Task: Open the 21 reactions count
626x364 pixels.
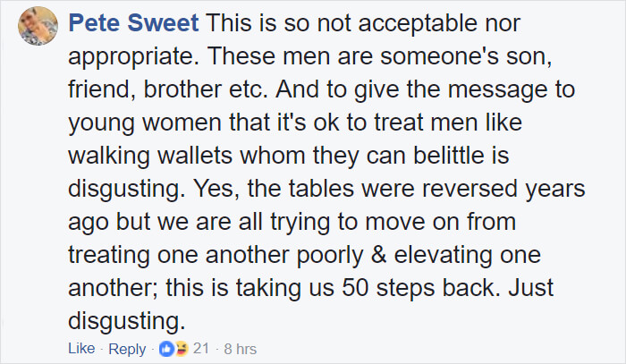Action: (x=200, y=349)
